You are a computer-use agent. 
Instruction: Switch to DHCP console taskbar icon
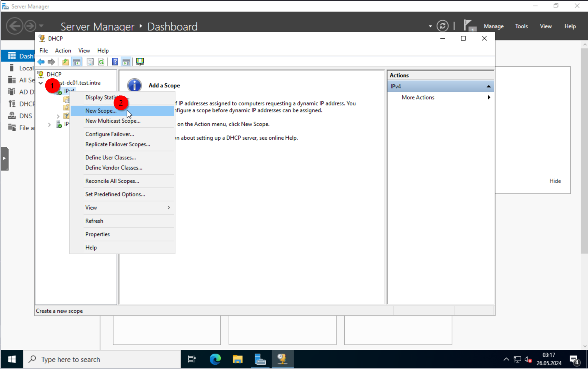coord(282,359)
